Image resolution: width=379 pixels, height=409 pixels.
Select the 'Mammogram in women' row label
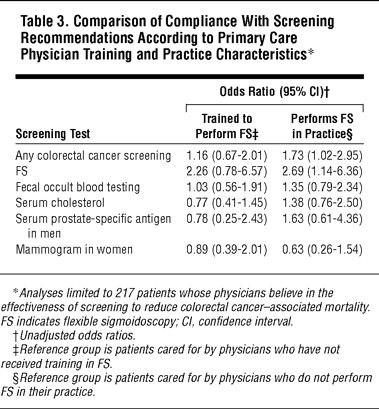pyautogui.click(x=74, y=249)
